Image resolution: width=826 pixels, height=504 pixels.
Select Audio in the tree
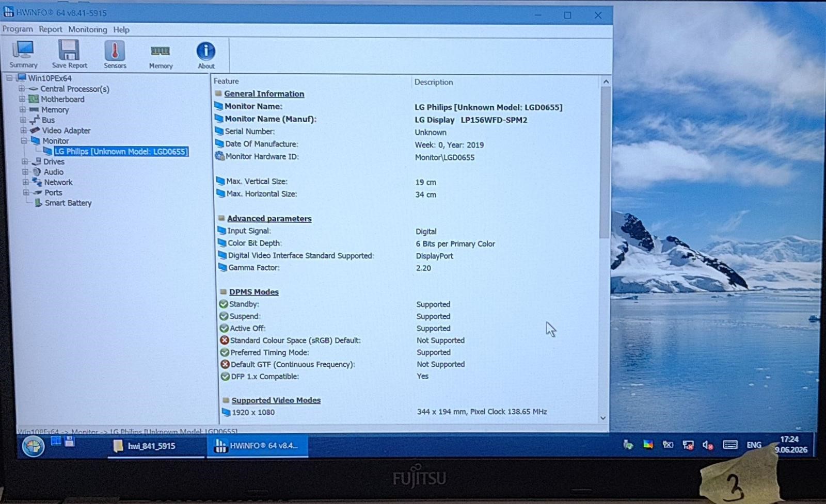pyautogui.click(x=54, y=172)
